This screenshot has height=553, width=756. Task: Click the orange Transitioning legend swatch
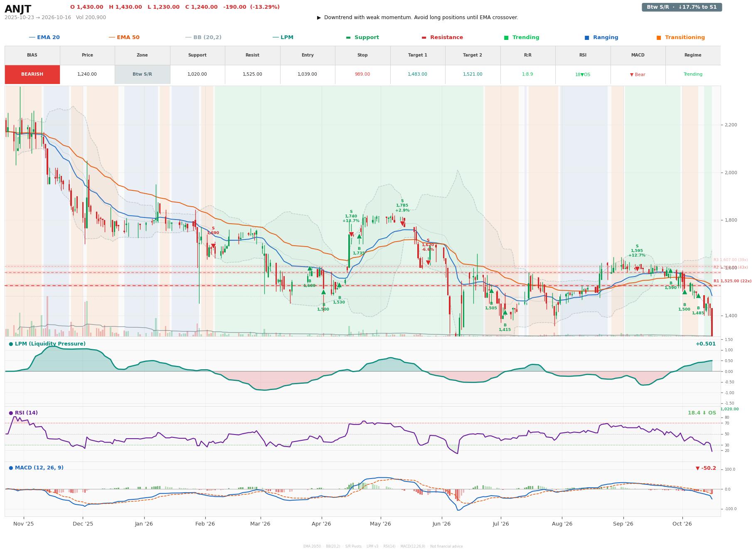659,37
